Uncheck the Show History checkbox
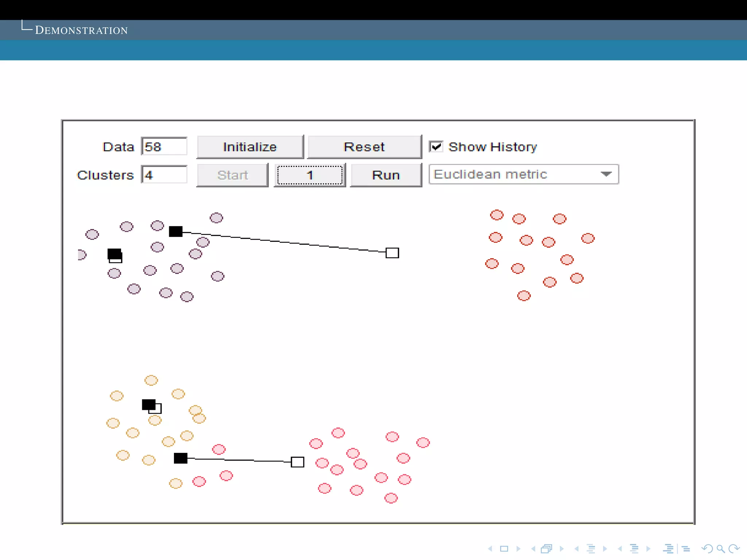 pos(436,147)
